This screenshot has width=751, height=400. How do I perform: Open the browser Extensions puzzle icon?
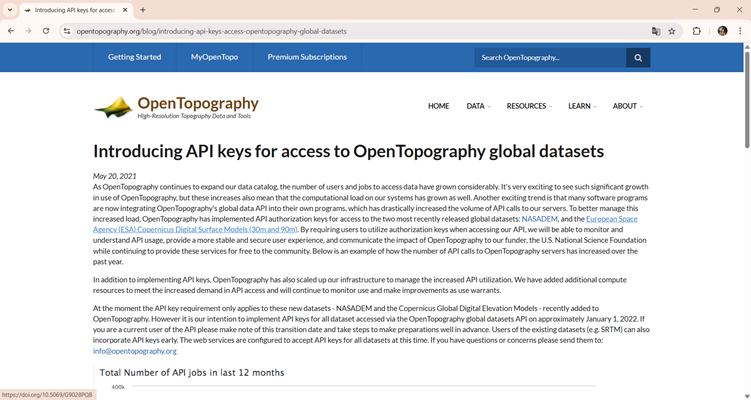[697, 31]
